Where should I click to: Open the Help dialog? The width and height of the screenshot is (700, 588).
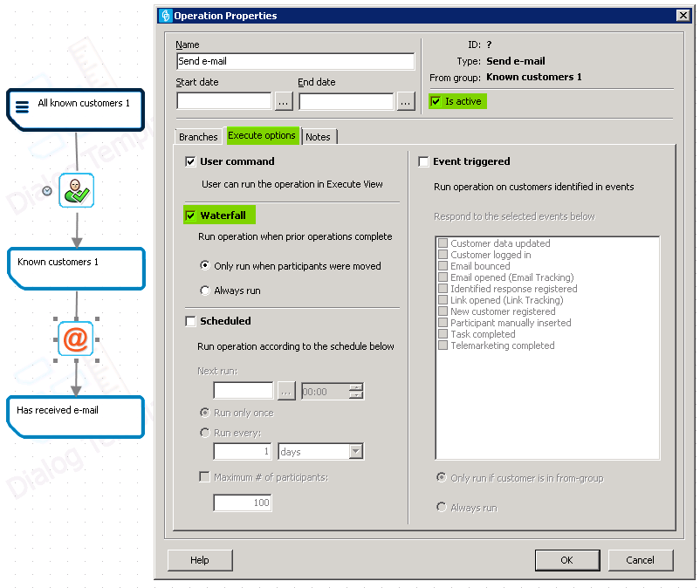[199, 559]
